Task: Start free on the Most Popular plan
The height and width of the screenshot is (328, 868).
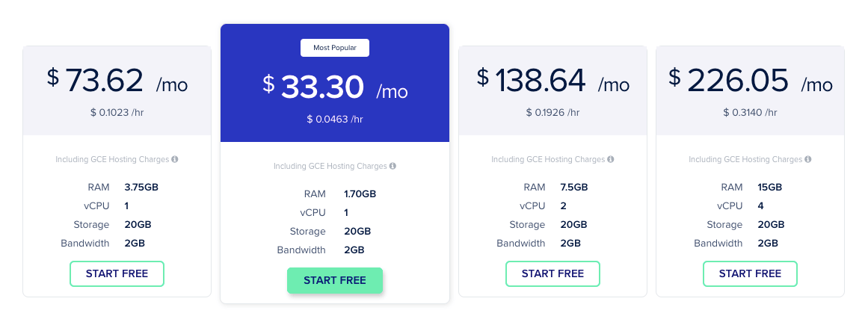Action: [x=335, y=280]
